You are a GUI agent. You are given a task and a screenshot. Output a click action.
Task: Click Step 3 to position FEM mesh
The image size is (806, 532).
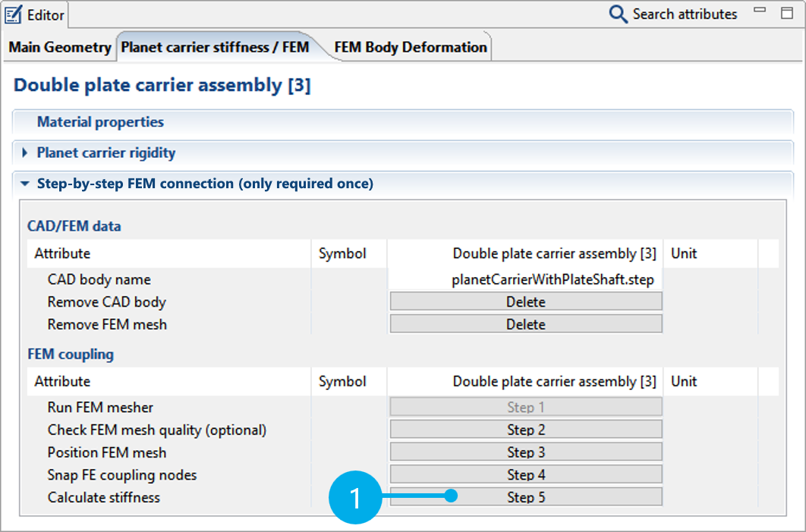tap(525, 452)
